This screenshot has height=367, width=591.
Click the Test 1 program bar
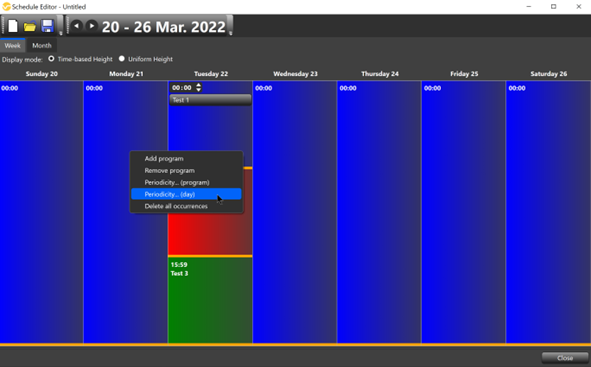click(x=210, y=100)
